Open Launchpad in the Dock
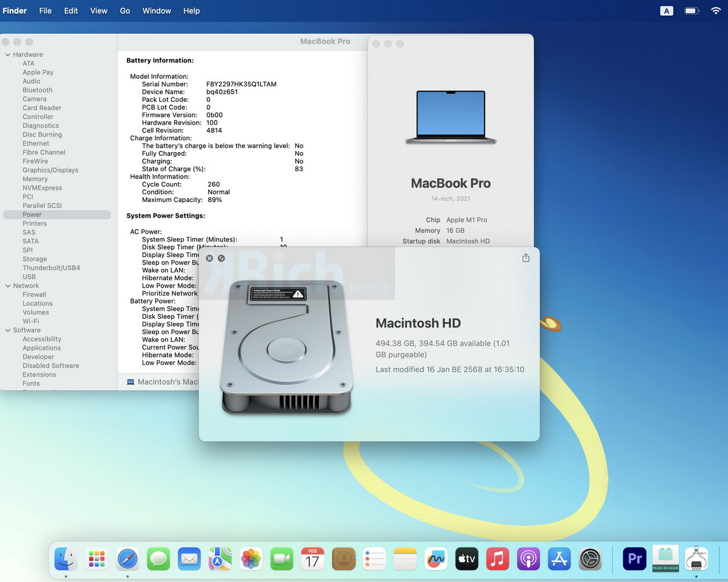Image resolution: width=728 pixels, height=582 pixels. (x=97, y=559)
